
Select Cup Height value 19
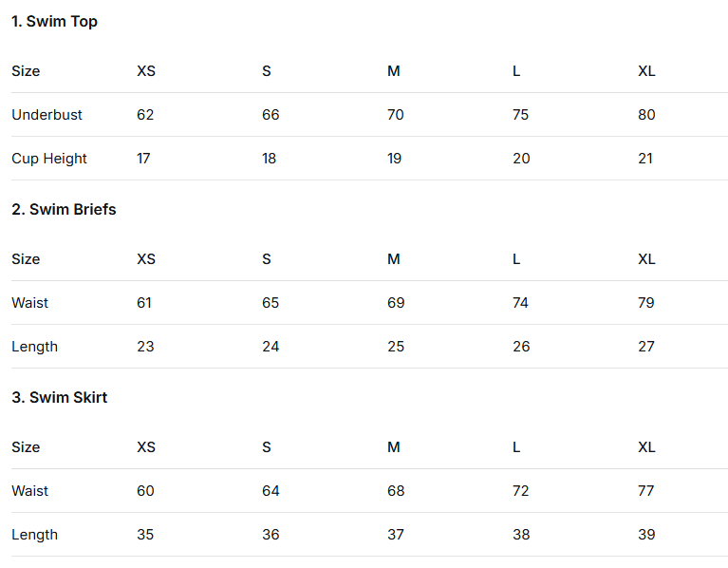pyautogui.click(x=395, y=159)
